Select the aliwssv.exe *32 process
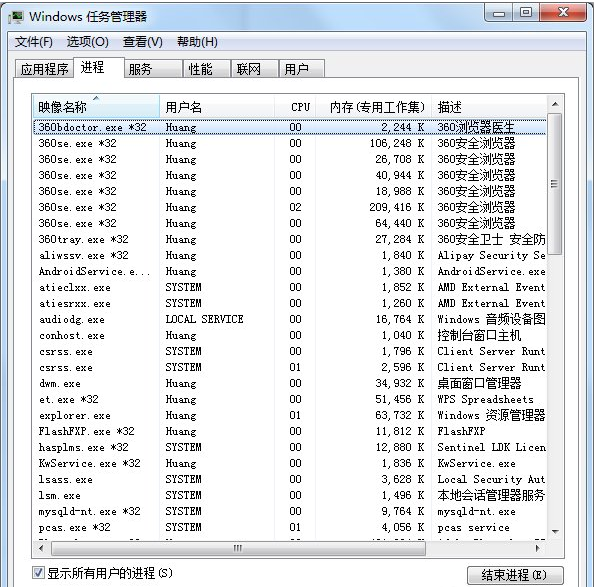Viewport: 595px width, 587px height. [290, 255]
